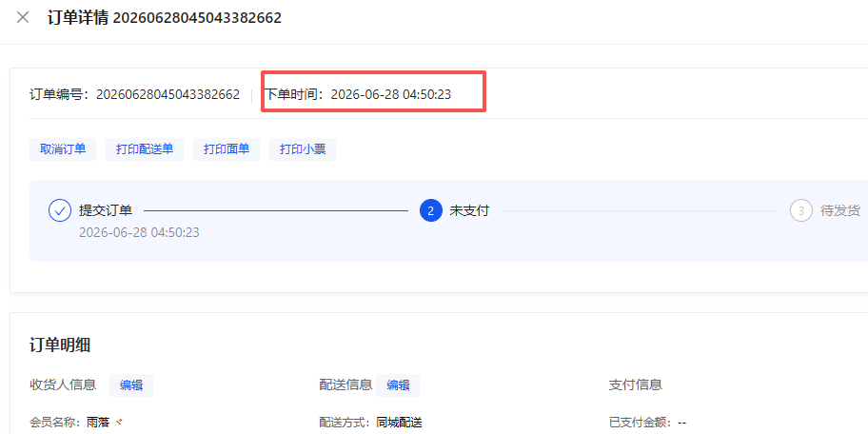Click the gender icon beside 雨落
The width and height of the screenshot is (868, 434).
point(119,423)
